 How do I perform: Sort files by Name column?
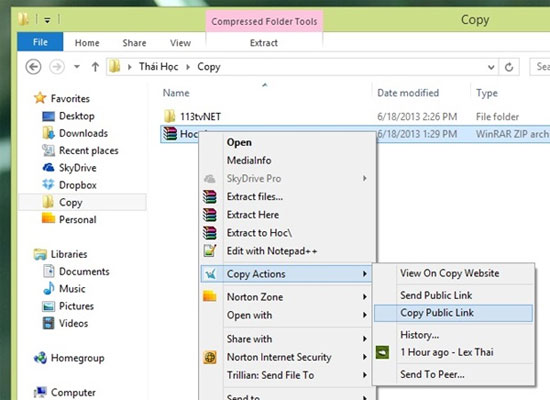(176, 93)
